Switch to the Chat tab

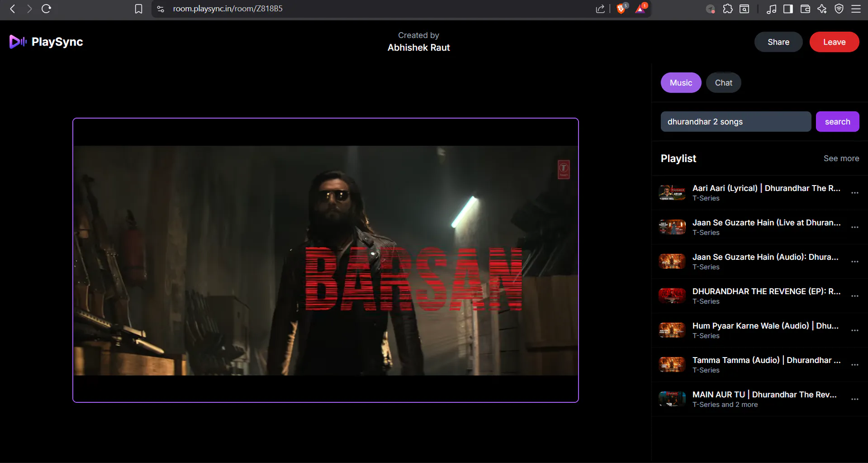click(x=723, y=83)
